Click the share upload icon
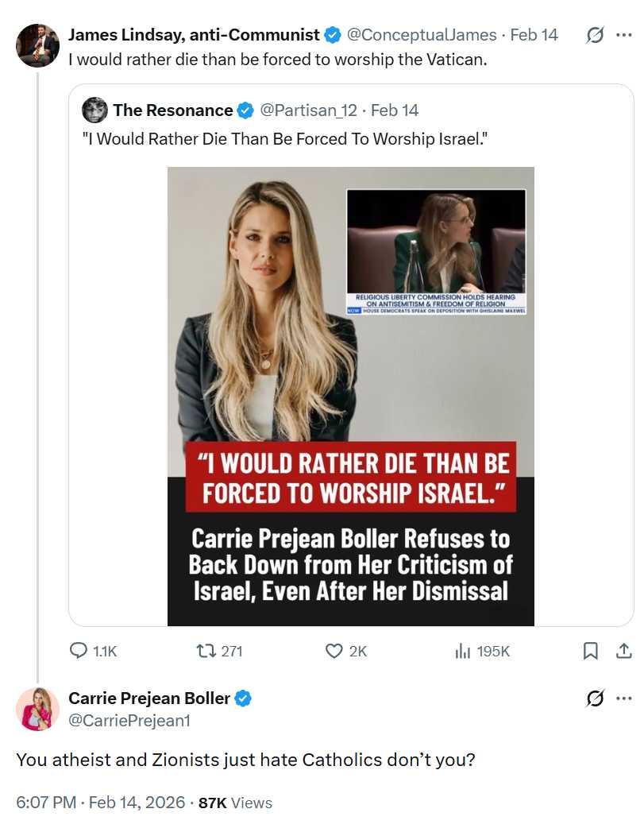 [x=624, y=651]
